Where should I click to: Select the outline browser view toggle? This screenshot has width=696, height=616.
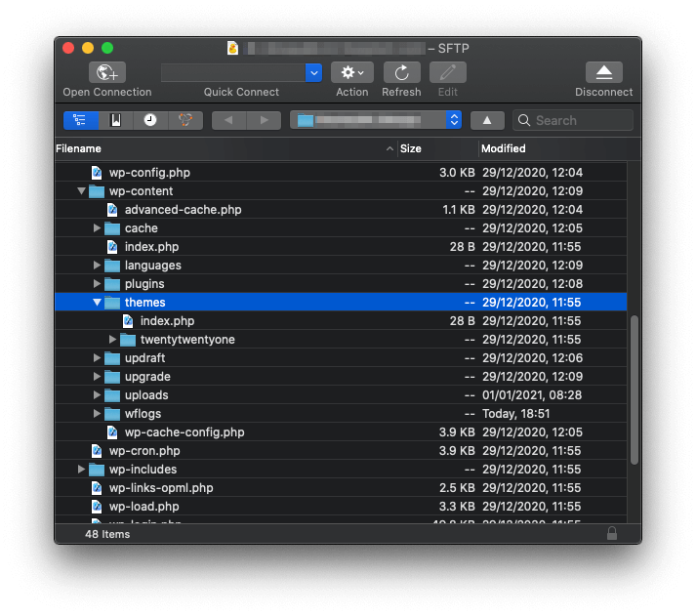[x=80, y=120]
